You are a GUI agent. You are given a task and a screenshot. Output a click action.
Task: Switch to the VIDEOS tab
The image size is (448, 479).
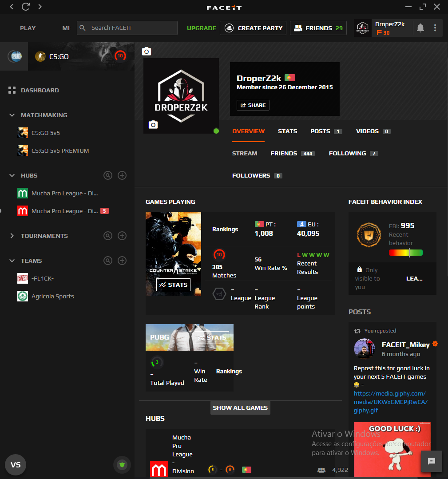(x=373, y=131)
